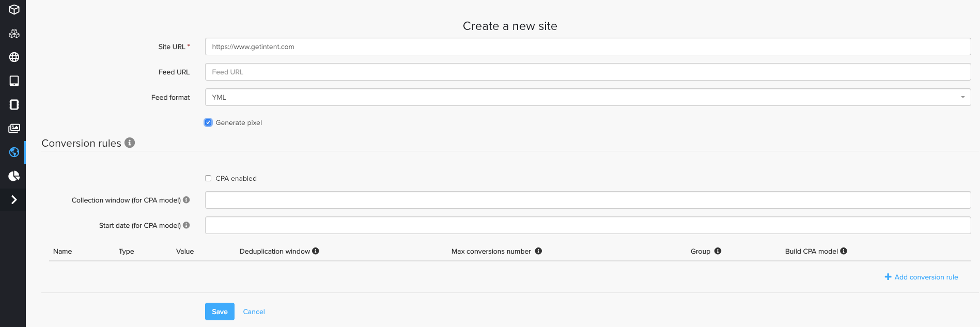Click the Save button

tap(220, 312)
